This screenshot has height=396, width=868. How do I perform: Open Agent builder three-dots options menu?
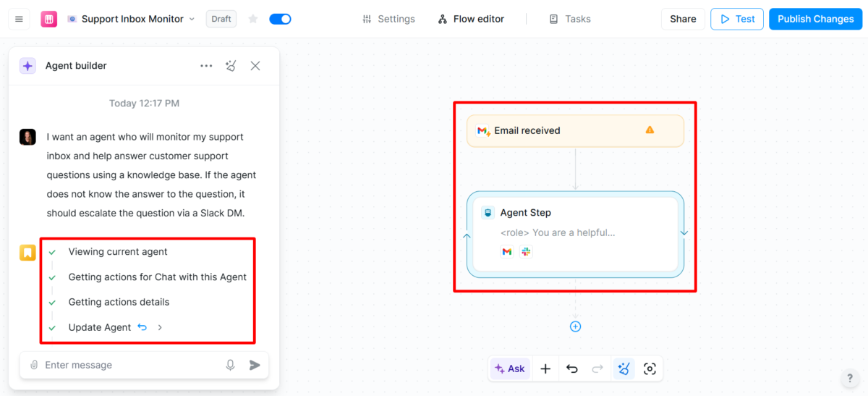[206, 66]
